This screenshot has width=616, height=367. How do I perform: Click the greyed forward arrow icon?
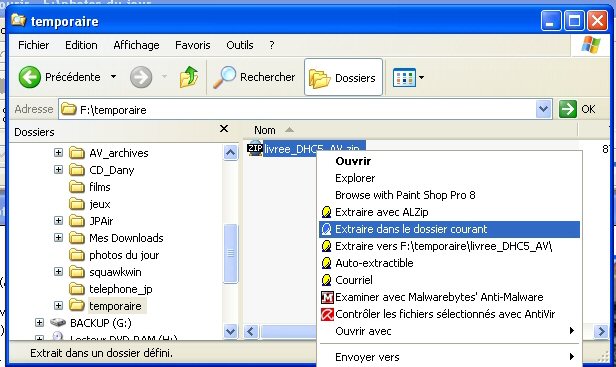coord(141,77)
